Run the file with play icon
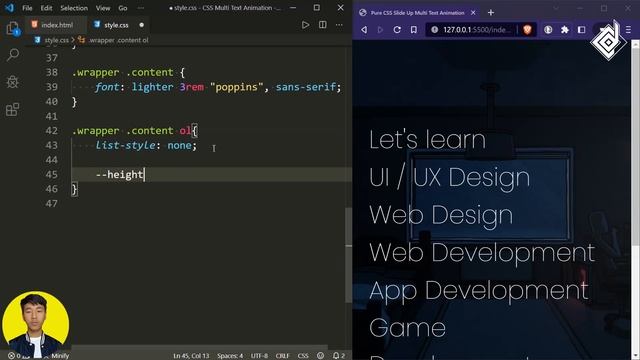The height and width of the screenshot is (360, 640). tap(305, 25)
